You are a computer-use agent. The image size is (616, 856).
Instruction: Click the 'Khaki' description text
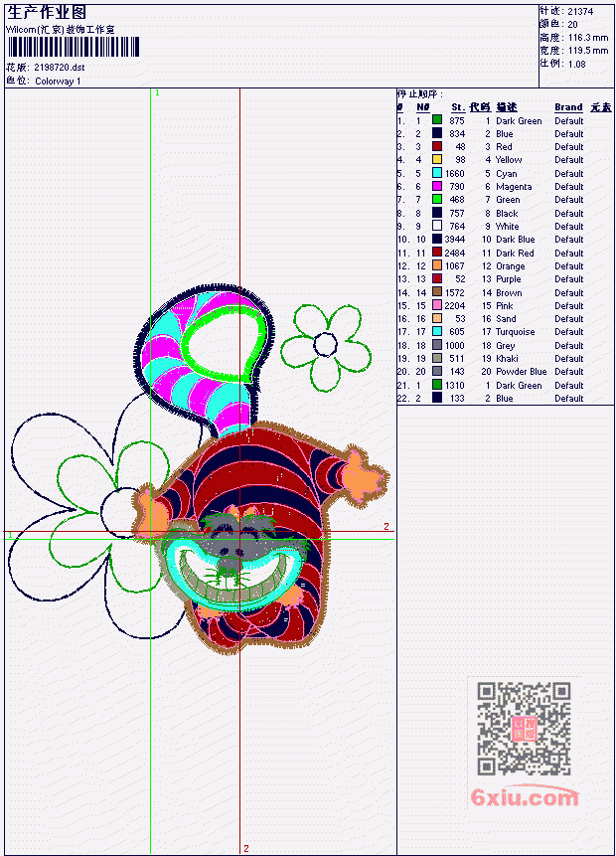(507, 359)
